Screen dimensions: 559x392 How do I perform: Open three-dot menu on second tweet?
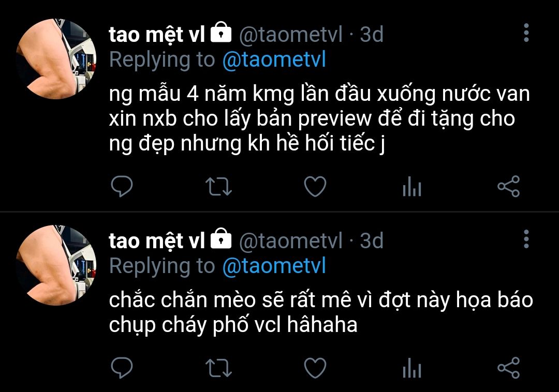click(526, 239)
